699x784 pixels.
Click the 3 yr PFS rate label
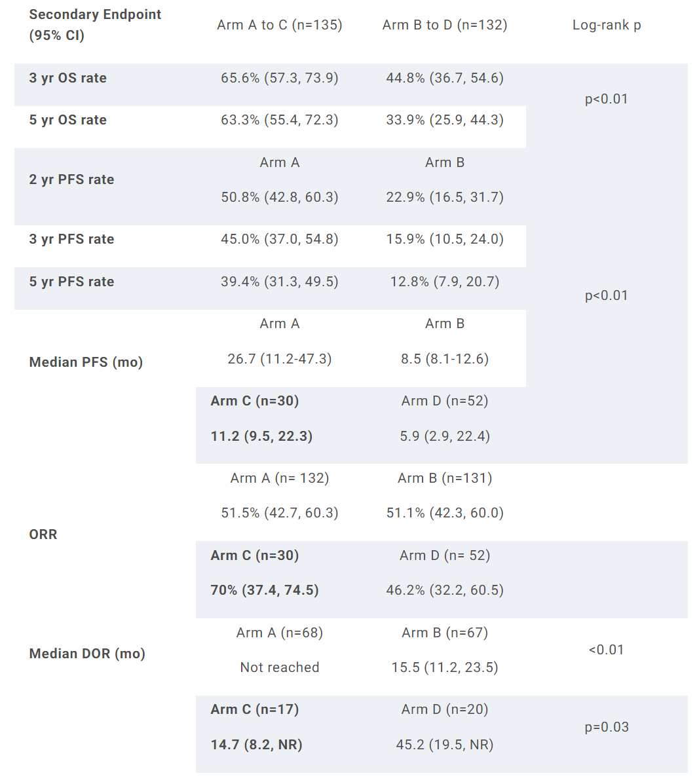(71, 239)
